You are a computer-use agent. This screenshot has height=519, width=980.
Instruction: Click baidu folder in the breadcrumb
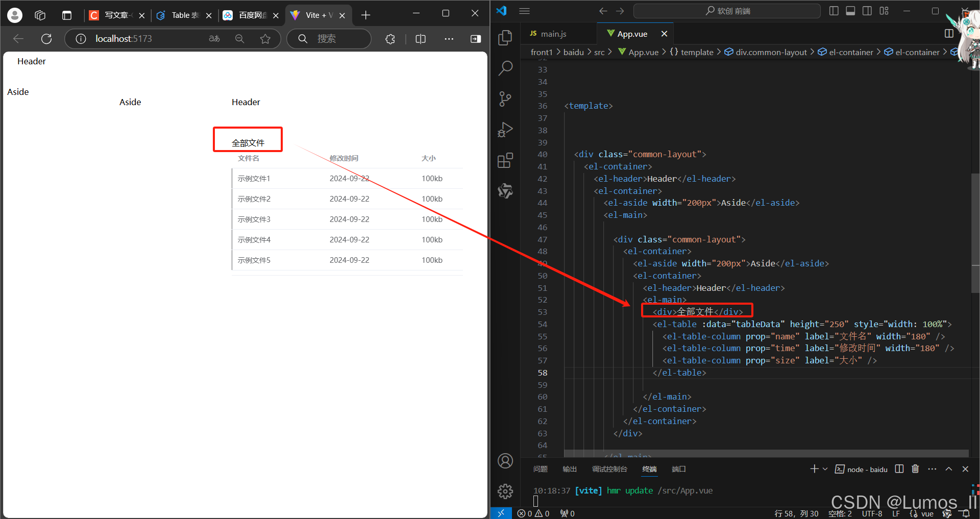coord(573,52)
